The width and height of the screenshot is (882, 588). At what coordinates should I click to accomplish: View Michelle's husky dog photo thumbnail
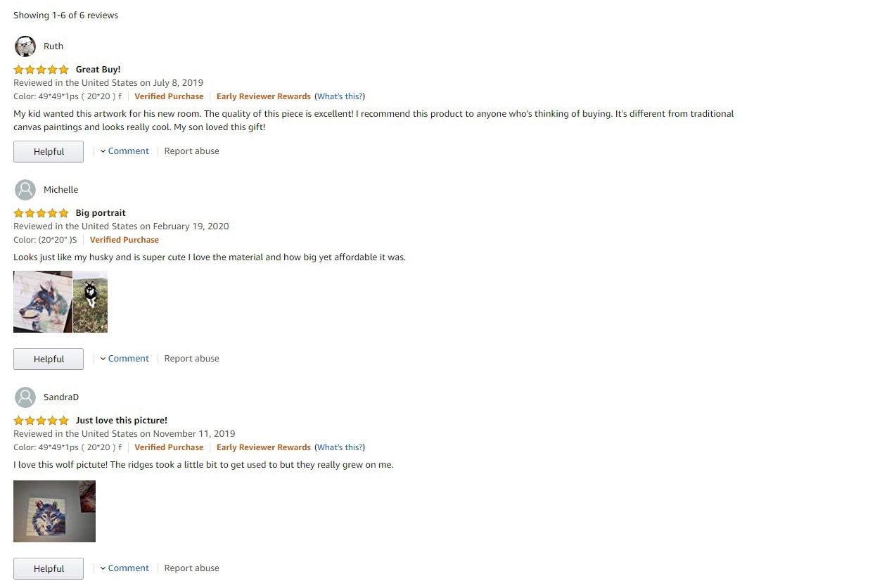click(x=90, y=302)
